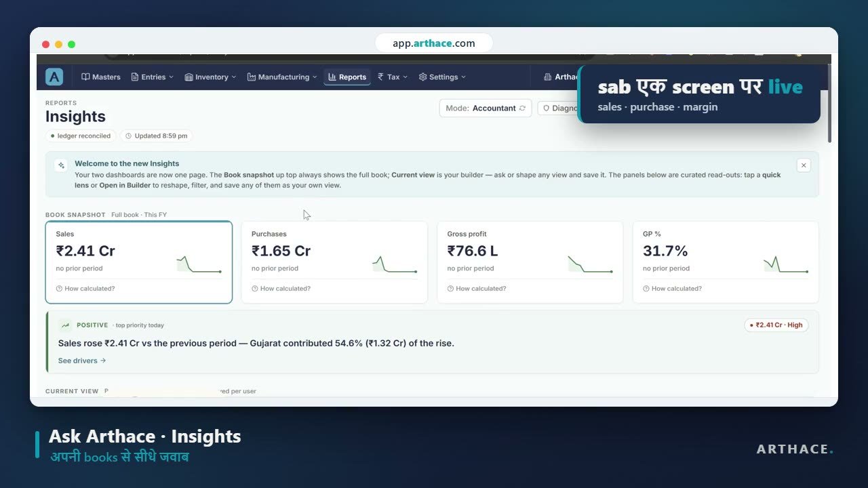The width and height of the screenshot is (868, 488).
Task: Click the Tax rupee icon
Action: coord(381,77)
